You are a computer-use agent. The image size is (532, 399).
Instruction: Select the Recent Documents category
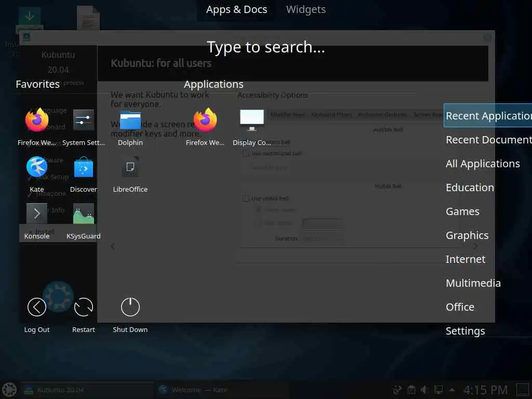[488, 140]
